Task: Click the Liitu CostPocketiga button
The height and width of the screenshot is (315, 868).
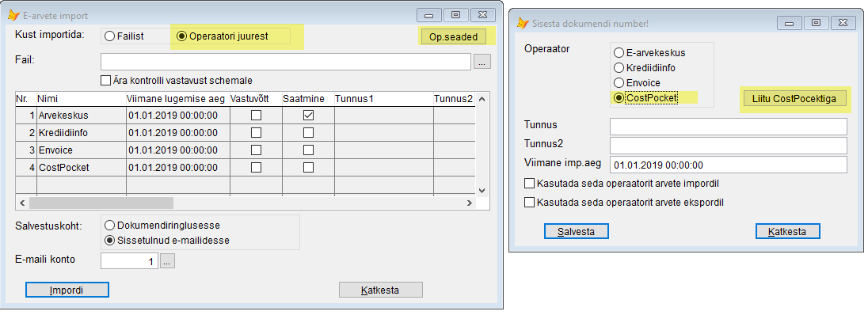Action: click(x=794, y=99)
